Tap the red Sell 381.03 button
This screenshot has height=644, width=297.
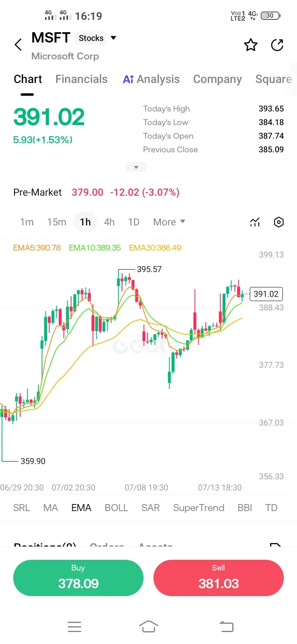click(219, 578)
